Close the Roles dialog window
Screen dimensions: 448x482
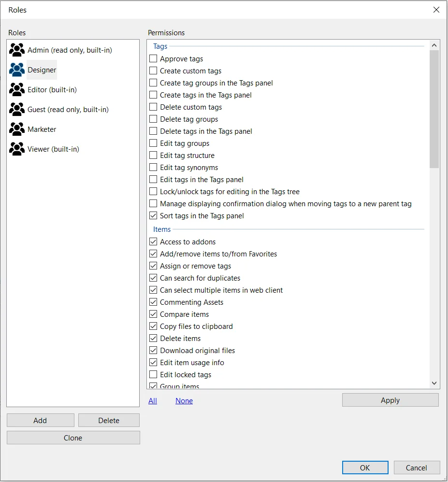pos(436,10)
